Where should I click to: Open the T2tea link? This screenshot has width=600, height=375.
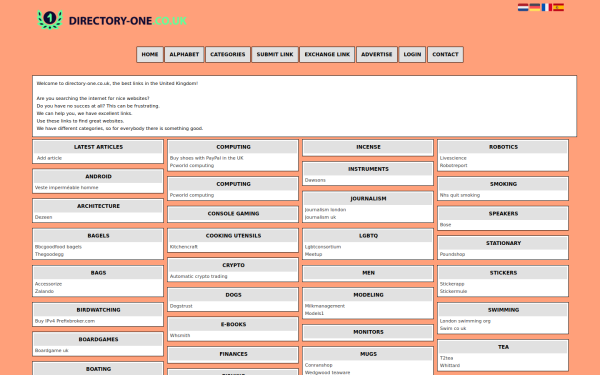click(446, 358)
